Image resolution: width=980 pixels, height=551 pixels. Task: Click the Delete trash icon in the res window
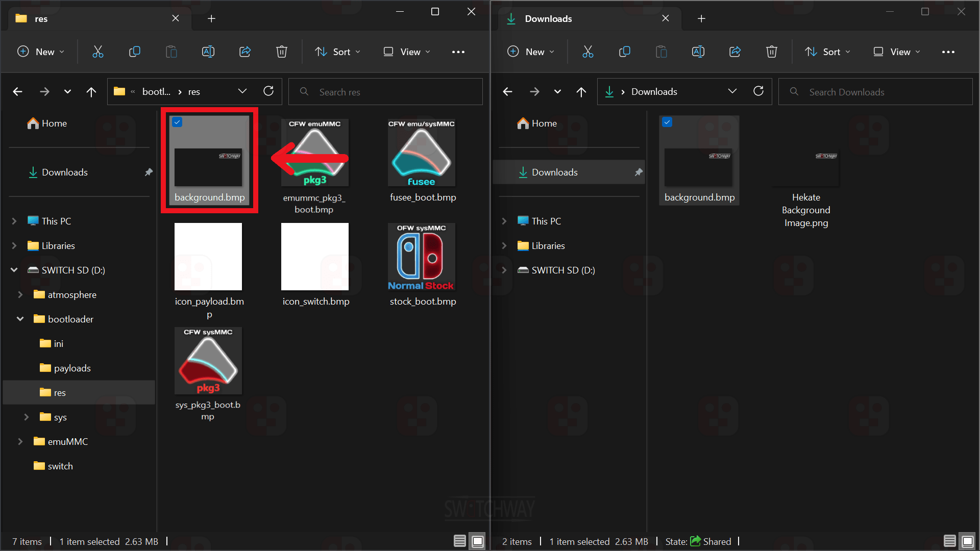point(281,52)
